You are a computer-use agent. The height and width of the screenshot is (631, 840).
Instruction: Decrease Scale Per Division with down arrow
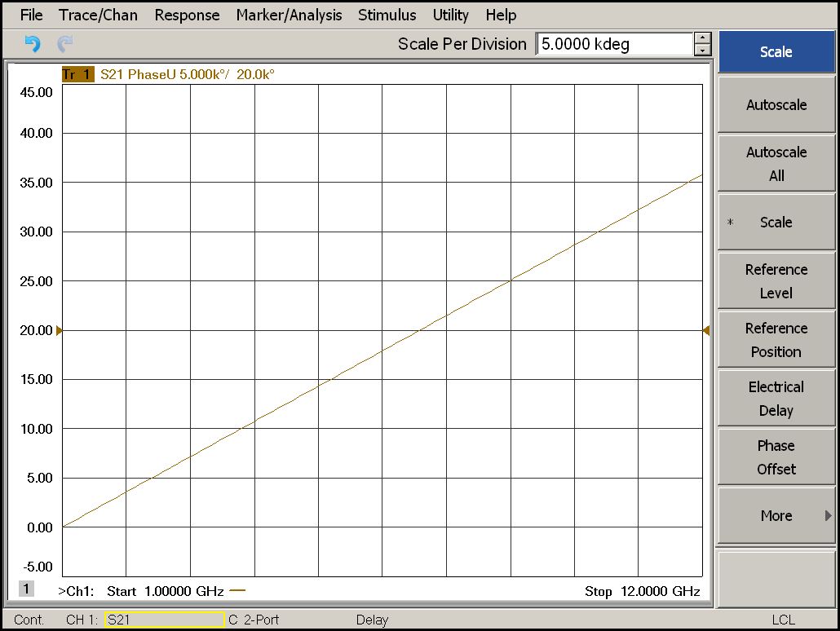[x=702, y=50]
